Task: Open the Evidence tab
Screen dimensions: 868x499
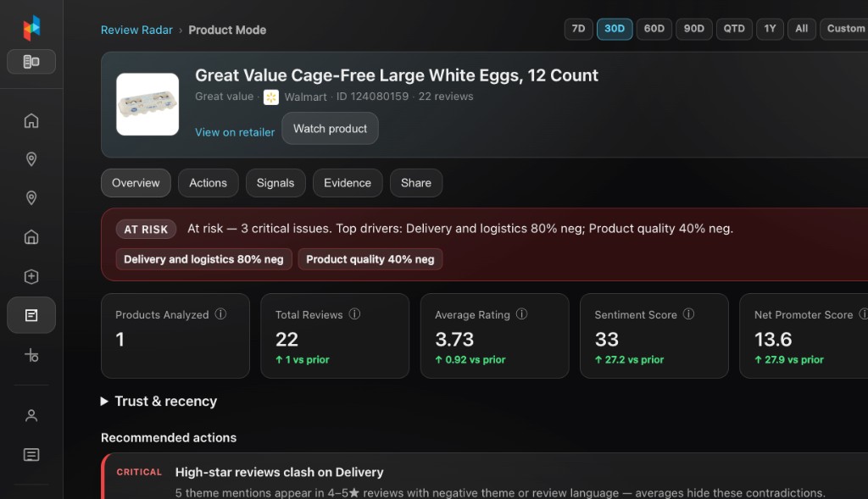Action: point(347,183)
